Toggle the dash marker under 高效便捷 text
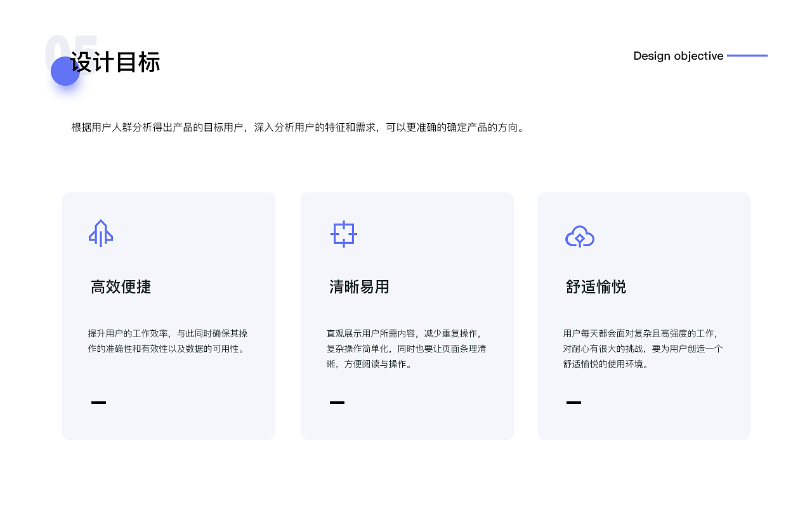This screenshot has height=508, width=812. 98,402
